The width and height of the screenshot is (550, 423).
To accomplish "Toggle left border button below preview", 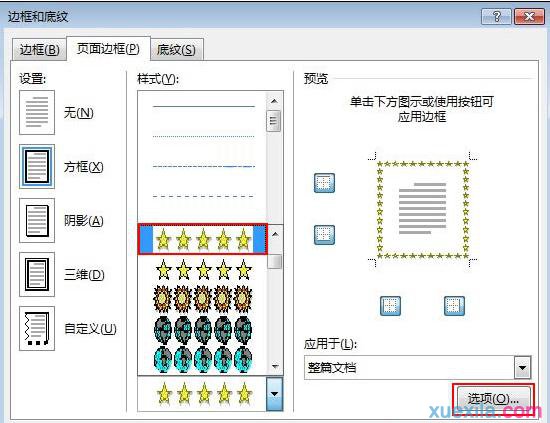I will click(x=390, y=306).
